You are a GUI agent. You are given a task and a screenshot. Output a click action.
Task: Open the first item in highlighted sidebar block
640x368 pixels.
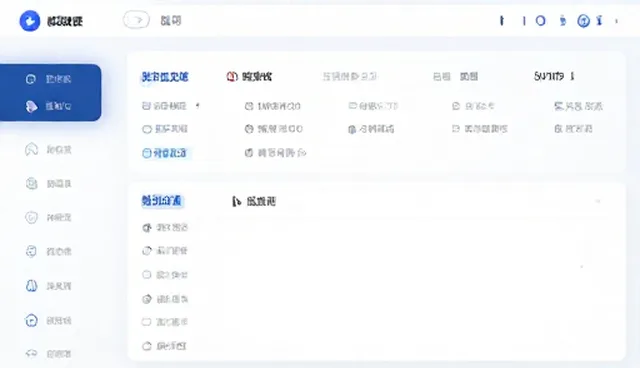click(49, 79)
